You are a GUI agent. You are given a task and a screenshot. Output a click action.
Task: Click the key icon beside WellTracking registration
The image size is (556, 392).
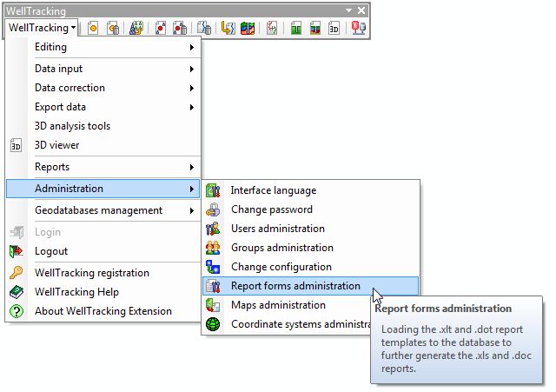point(16,273)
